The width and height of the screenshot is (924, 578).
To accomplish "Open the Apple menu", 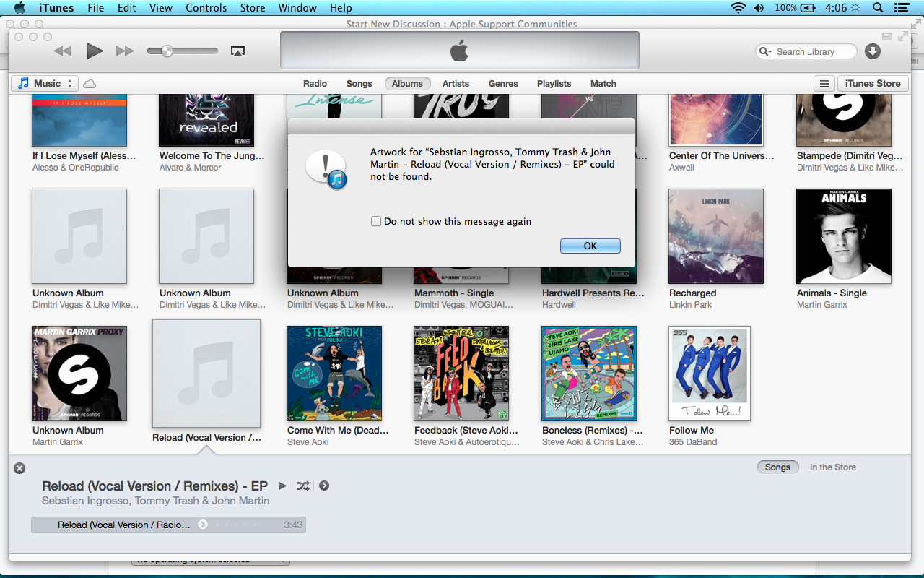I will pyautogui.click(x=19, y=8).
